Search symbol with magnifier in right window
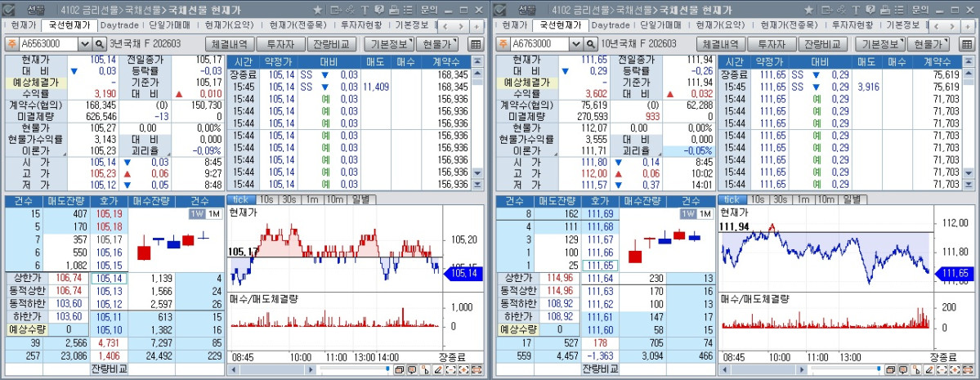980x380 pixels. pyautogui.click(x=591, y=44)
